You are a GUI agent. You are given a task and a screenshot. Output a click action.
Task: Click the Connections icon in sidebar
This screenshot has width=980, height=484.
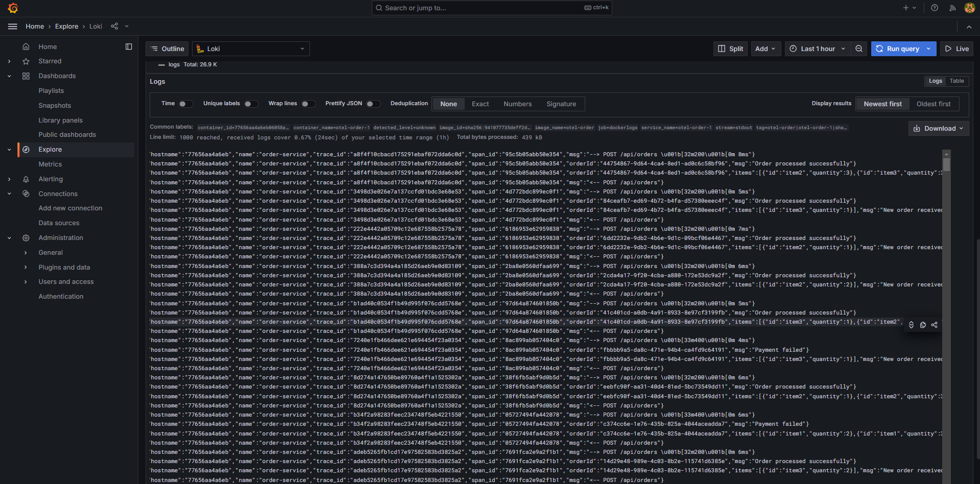(x=26, y=194)
